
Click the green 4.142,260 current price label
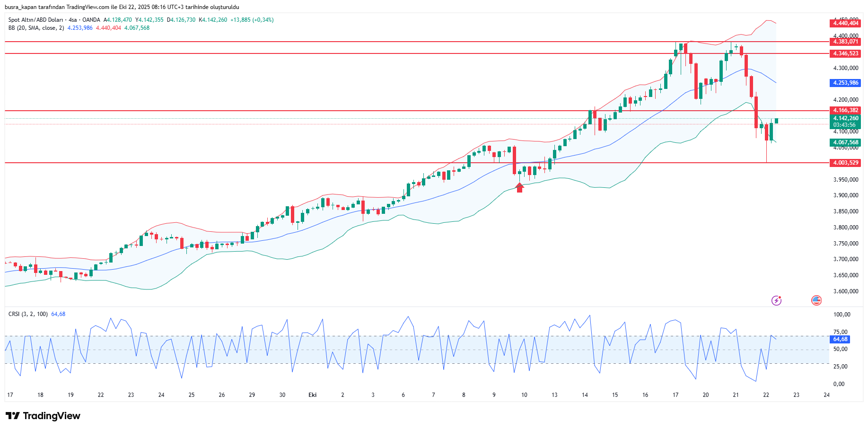pos(845,118)
